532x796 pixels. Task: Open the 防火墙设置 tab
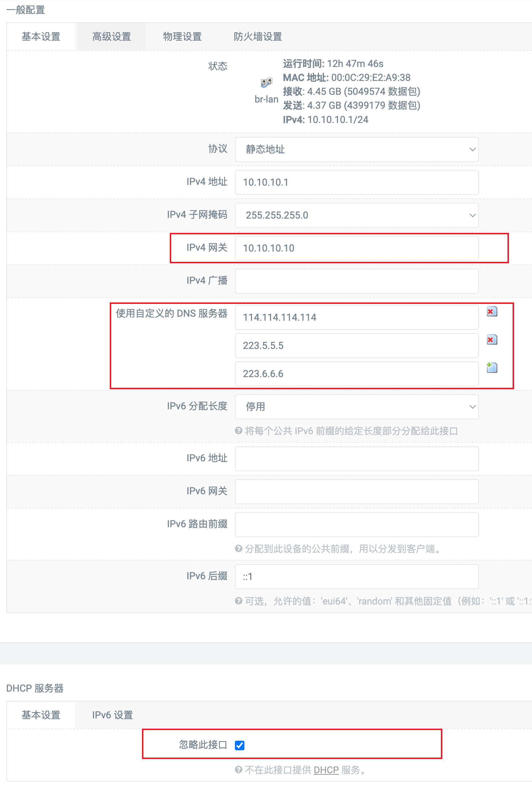(x=258, y=37)
